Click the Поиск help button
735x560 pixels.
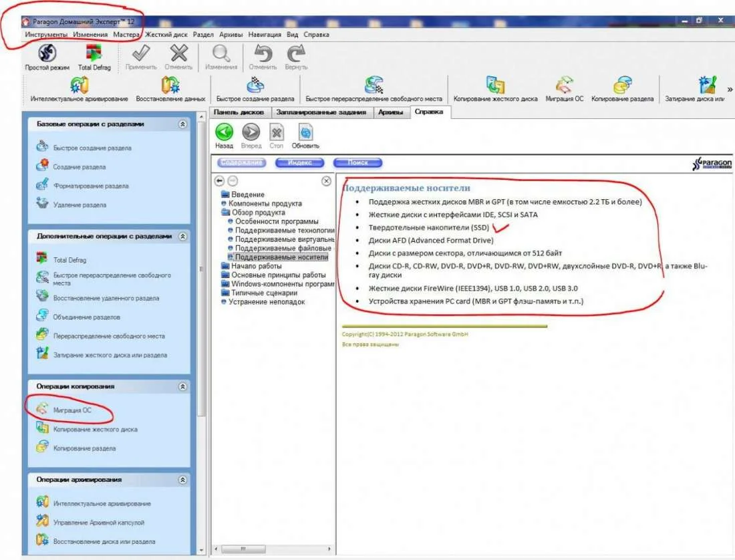click(357, 162)
